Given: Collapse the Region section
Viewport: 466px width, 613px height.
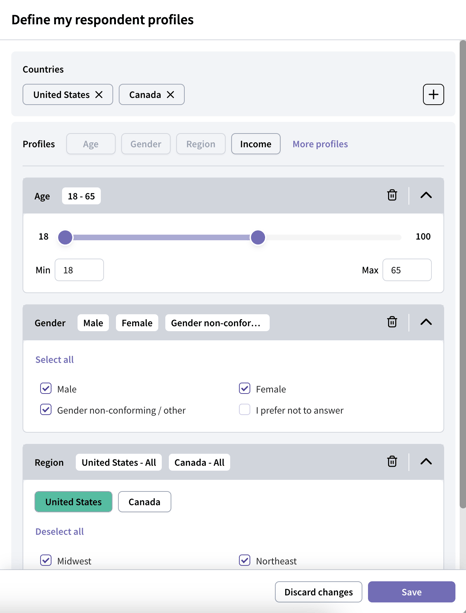Looking at the screenshot, I should coord(426,462).
